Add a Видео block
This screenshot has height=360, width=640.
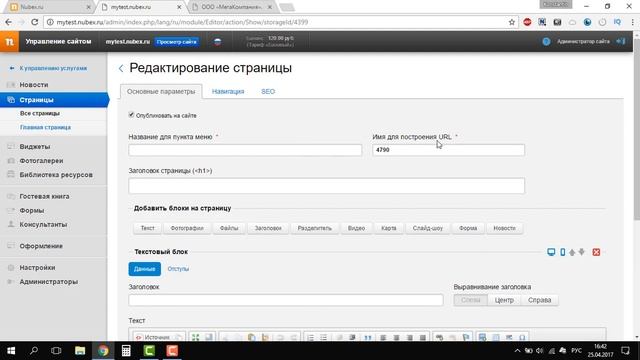356,228
